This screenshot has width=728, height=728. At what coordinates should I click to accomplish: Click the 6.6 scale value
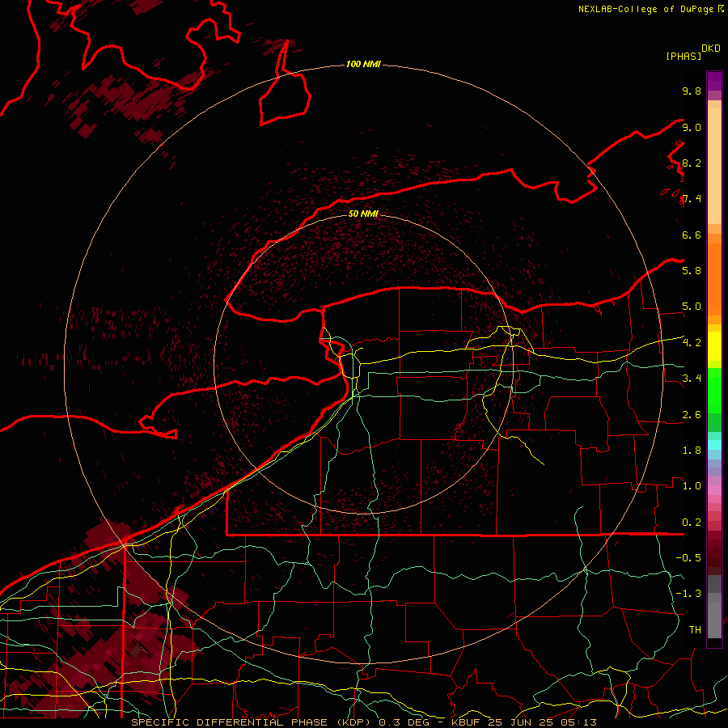click(692, 235)
